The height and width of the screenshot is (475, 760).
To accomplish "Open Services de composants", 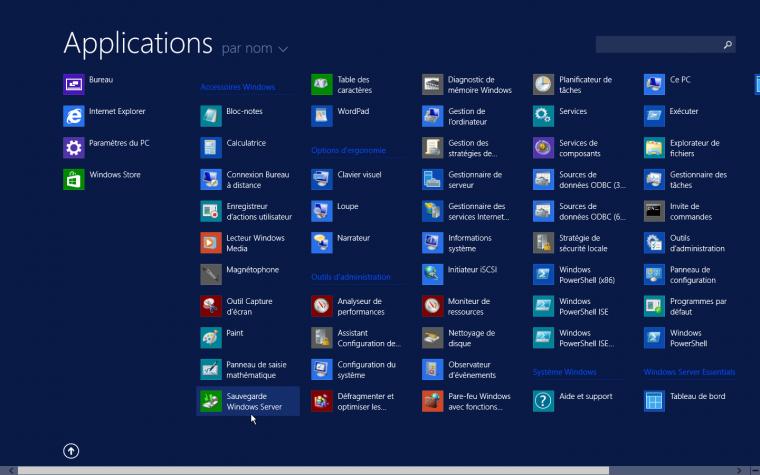I will [543, 148].
